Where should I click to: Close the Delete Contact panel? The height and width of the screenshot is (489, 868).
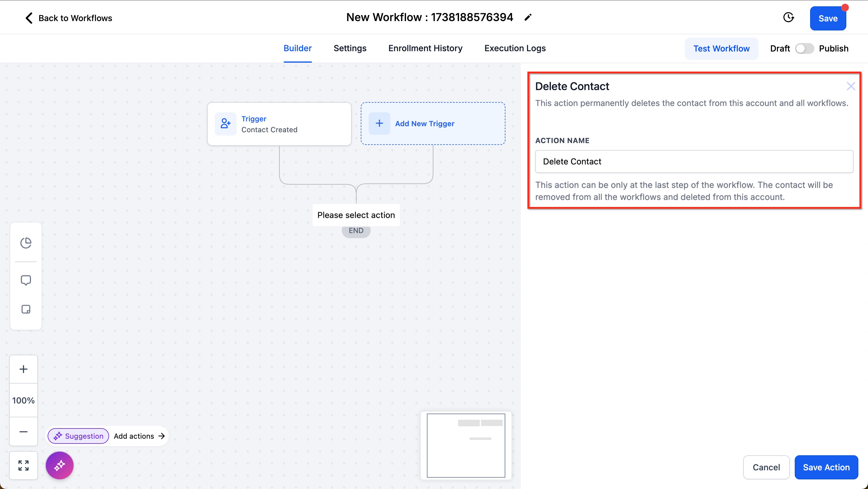(x=851, y=86)
